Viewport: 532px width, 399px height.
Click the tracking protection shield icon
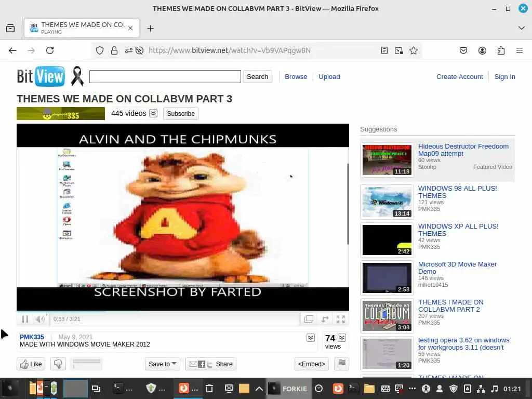99,50
